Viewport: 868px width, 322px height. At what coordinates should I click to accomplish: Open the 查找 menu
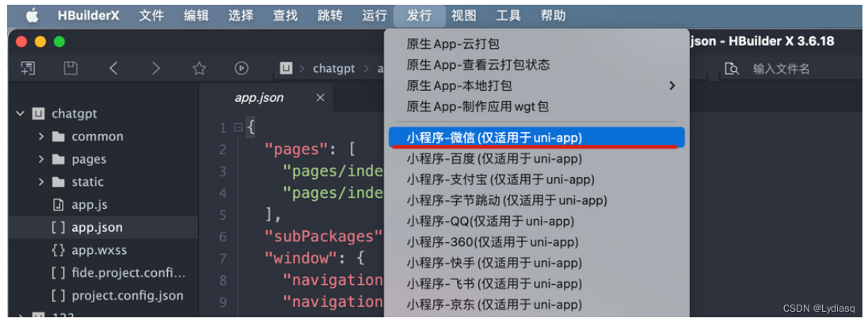pyautogui.click(x=286, y=16)
